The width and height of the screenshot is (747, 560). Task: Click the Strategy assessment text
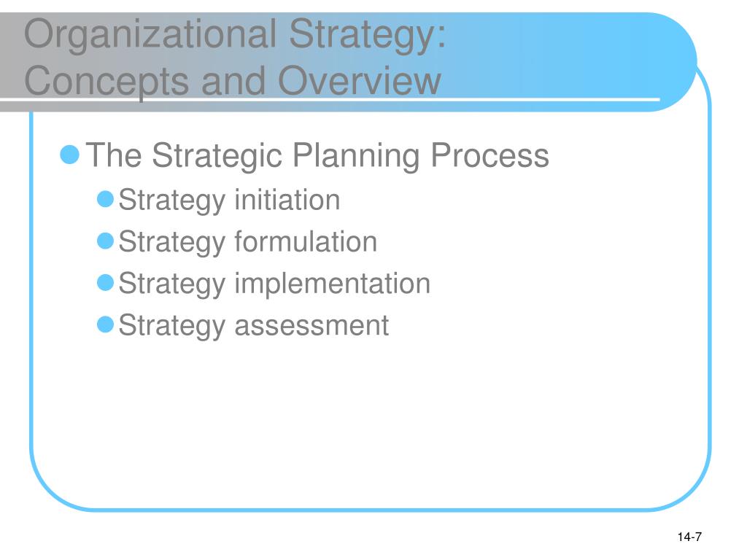253,326
